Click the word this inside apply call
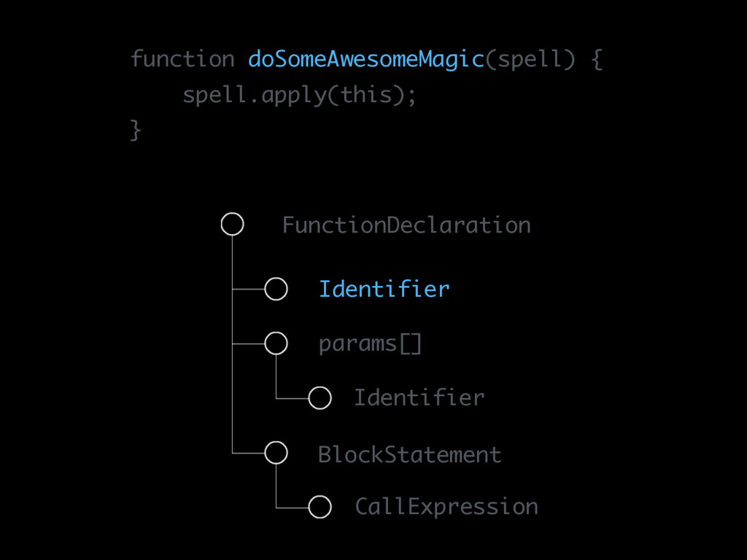The height and width of the screenshot is (560, 747). pyautogui.click(x=366, y=95)
